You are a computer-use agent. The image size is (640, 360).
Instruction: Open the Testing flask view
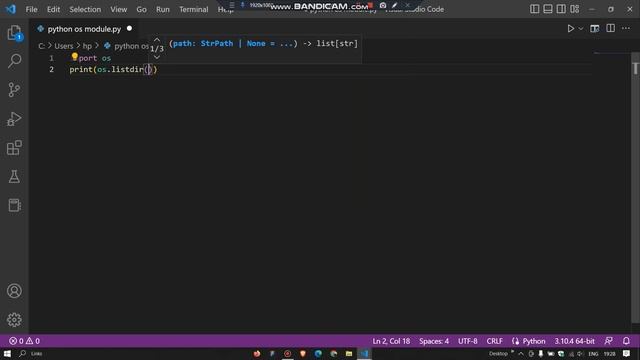[14, 177]
